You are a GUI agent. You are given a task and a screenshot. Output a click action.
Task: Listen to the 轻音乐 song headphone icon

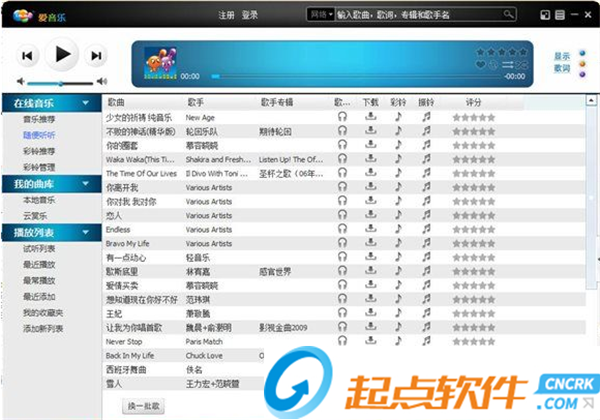[342, 257]
